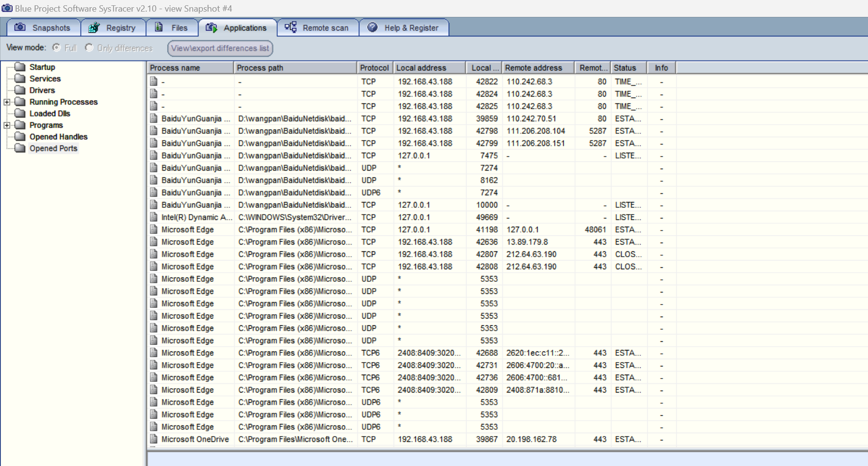Screen dimensions: 868x466
Task: Select Opened Handles in the tree
Action: (58, 137)
